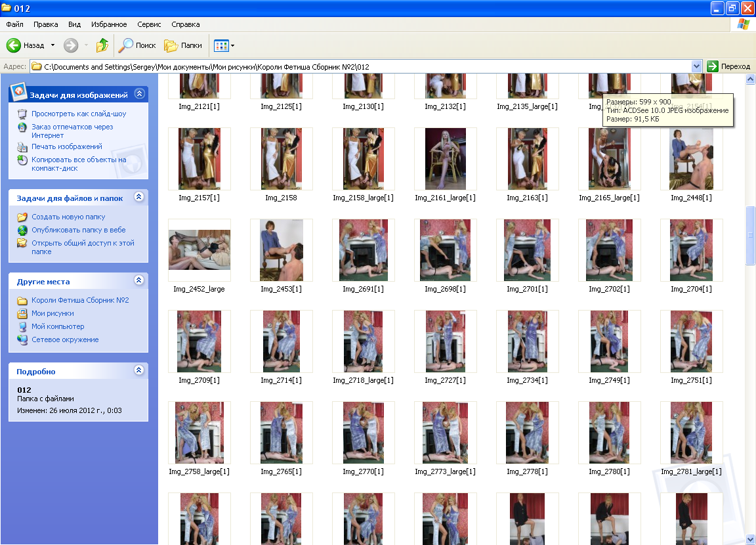Click file name Img_2773_large[1]
Screen dimensions: 756x545
(x=445, y=471)
